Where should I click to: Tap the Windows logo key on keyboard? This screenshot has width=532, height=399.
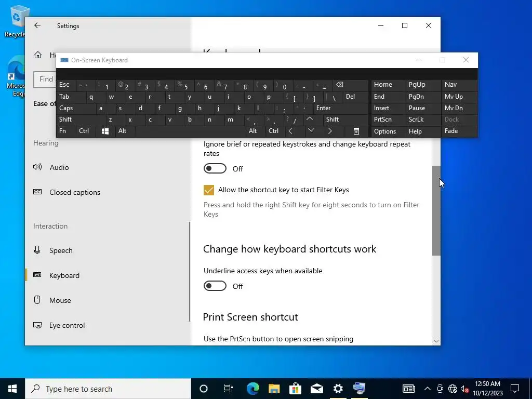(x=105, y=131)
